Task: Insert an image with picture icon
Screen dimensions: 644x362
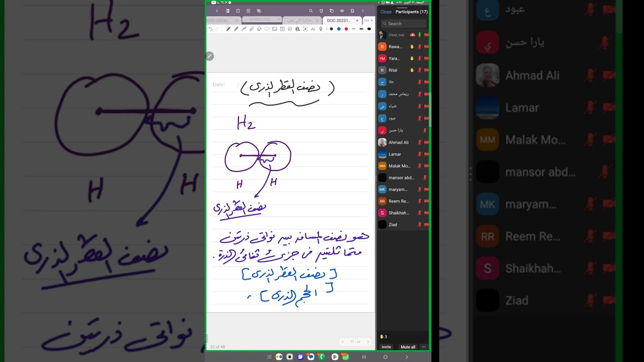Action: (x=275, y=29)
